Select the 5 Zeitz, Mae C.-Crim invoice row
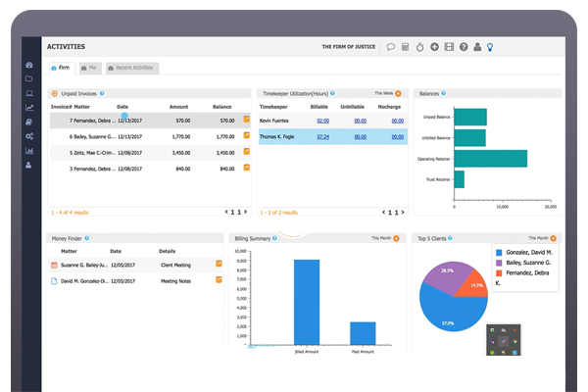 coord(150,153)
